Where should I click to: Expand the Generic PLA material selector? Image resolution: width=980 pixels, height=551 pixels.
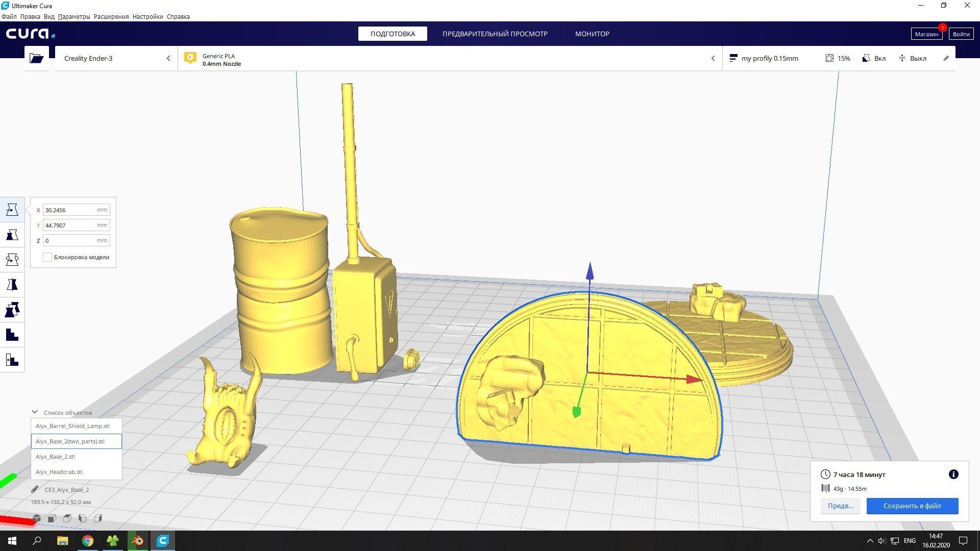point(450,58)
